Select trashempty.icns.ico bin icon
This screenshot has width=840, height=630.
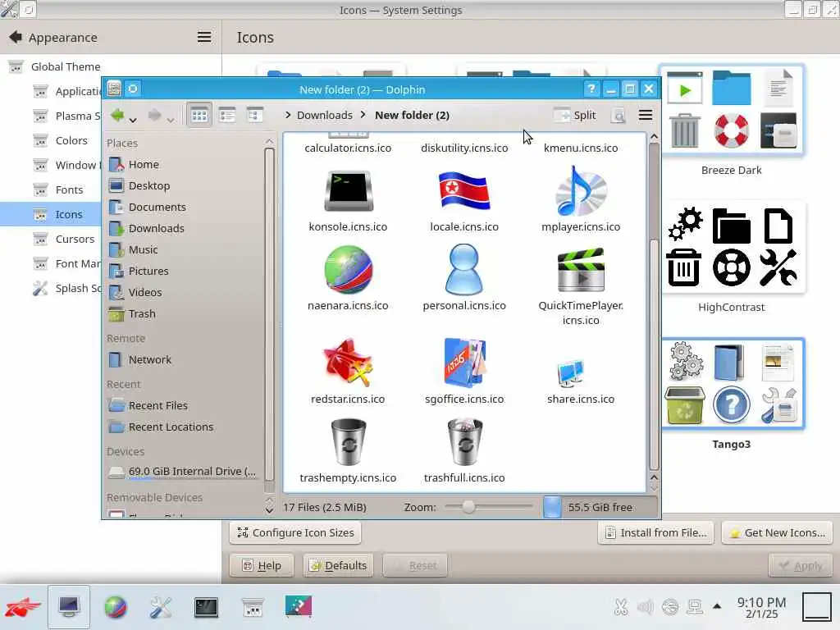348,442
